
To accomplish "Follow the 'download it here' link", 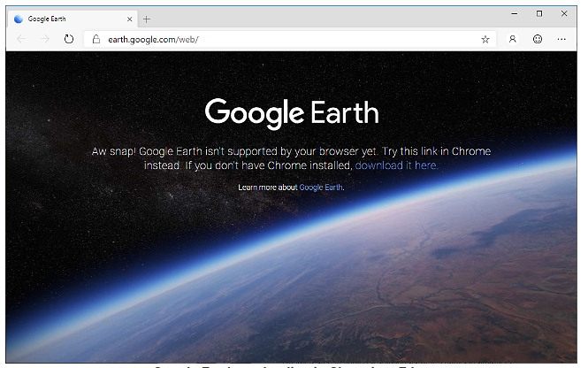I will (396, 165).
